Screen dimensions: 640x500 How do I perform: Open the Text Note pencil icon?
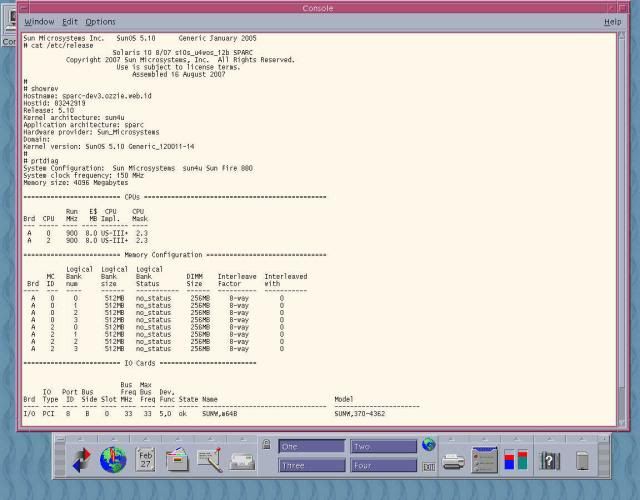tap(210, 460)
